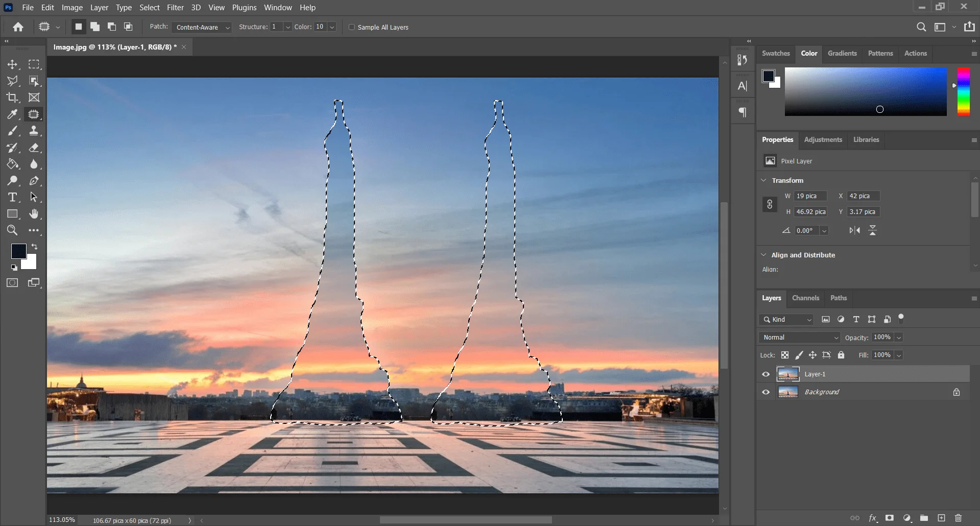Select the Pen tool
This screenshot has width=980, height=526.
tap(34, 181)
